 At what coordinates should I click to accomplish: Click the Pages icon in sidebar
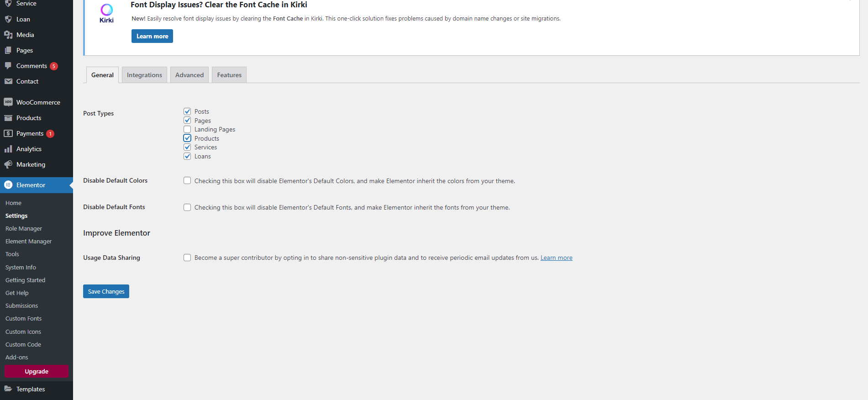pos(8,50)
